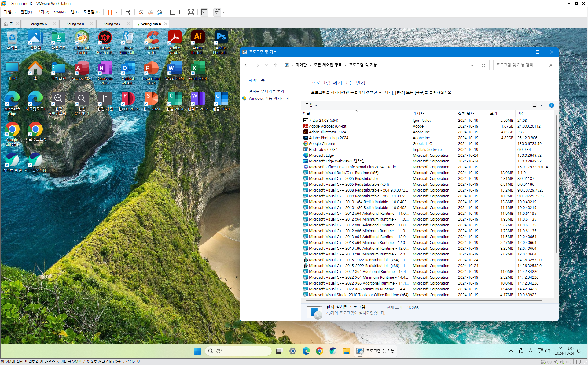Open recent locations dropdown arrow

266,65
